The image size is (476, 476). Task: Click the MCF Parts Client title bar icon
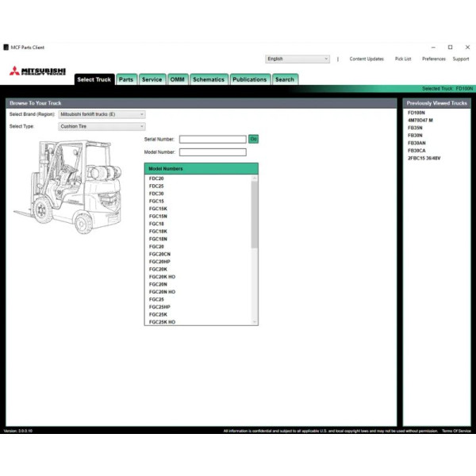[6, 48]
